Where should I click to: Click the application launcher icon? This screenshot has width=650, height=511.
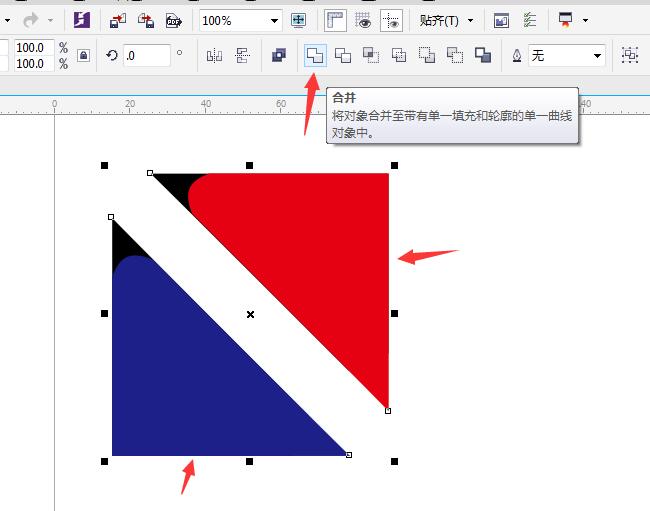(x=565, y=19)
